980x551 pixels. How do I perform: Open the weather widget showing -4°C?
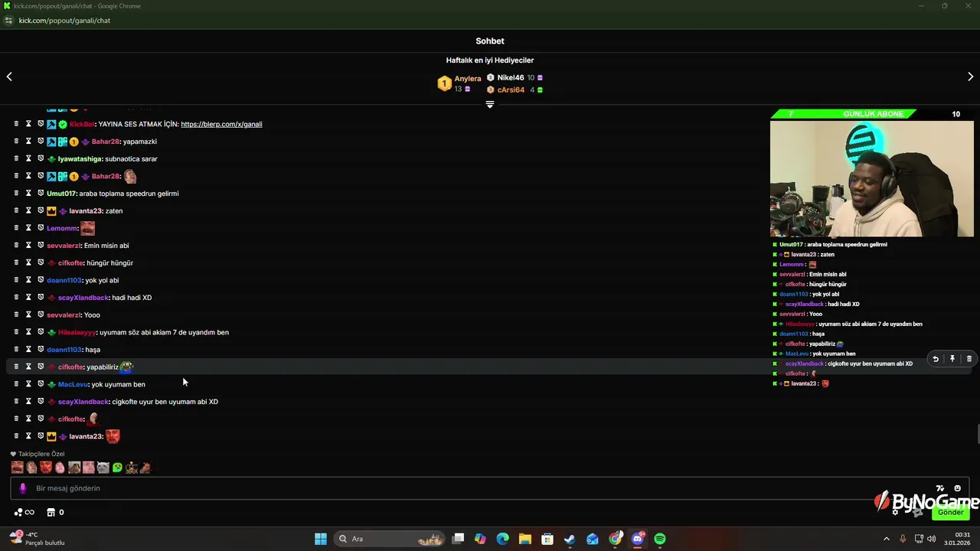tap(37, 539)
